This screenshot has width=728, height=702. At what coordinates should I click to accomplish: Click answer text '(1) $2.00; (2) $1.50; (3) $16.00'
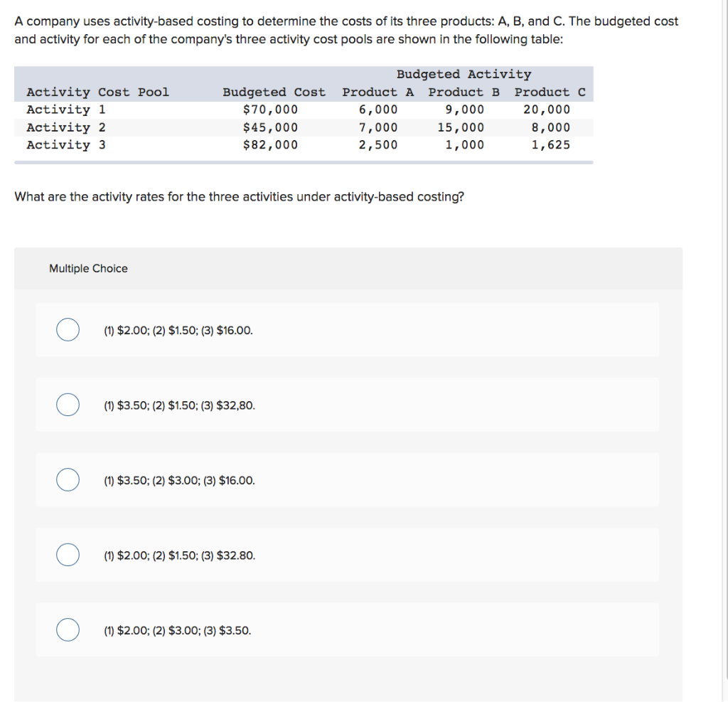177,330
